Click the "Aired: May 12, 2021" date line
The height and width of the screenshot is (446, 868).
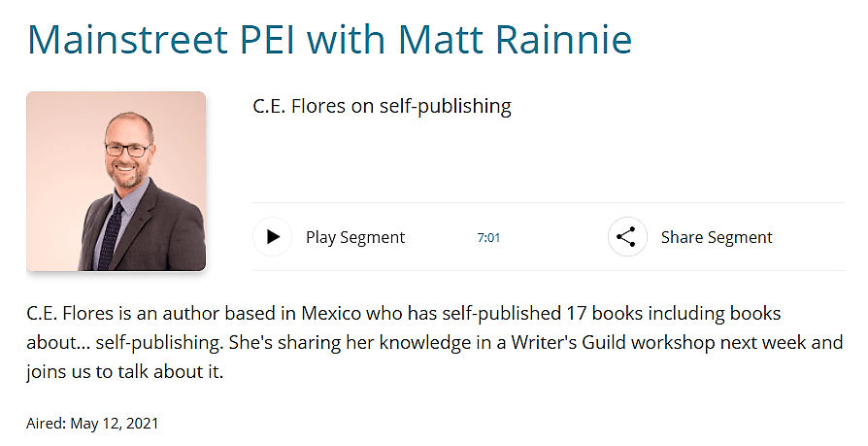click(x=92, y=424)
